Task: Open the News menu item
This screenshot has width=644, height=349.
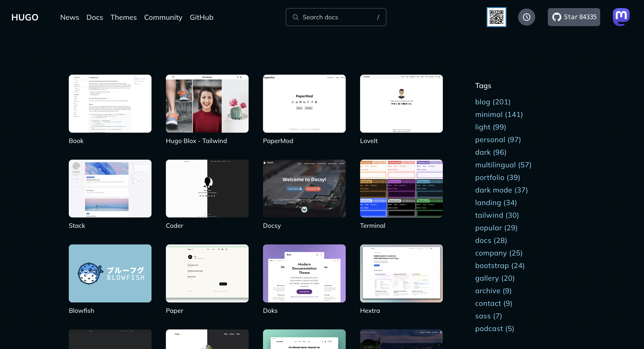Action: 69,17
